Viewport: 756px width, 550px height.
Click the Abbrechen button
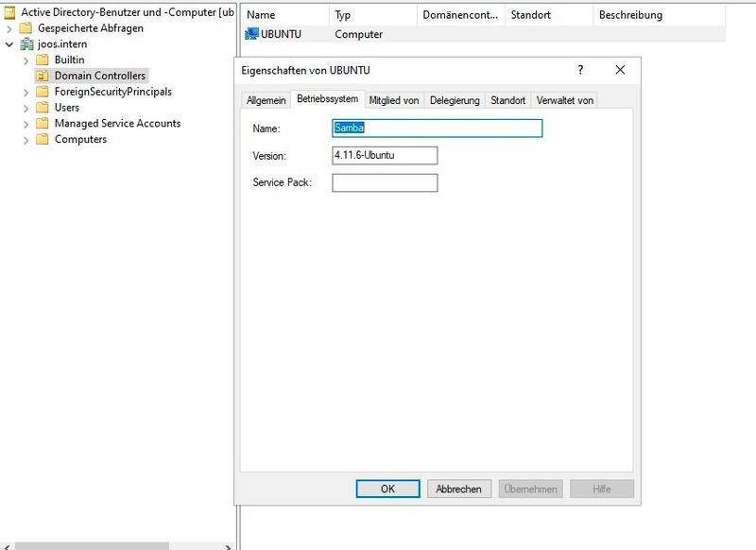pos(461,489)
